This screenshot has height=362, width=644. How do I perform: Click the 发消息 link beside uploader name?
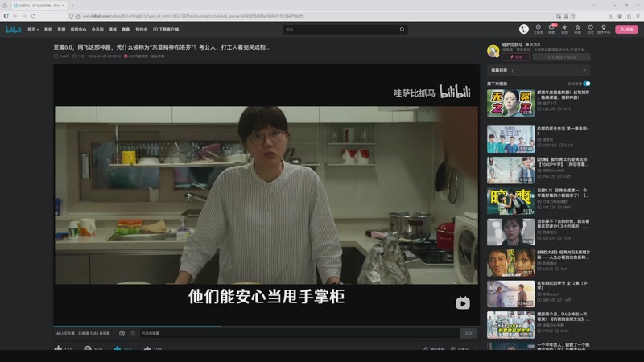[533, 44]
